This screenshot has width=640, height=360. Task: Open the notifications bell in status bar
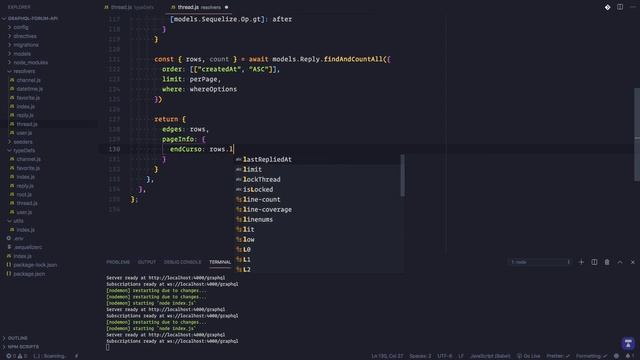coord(628,356)
